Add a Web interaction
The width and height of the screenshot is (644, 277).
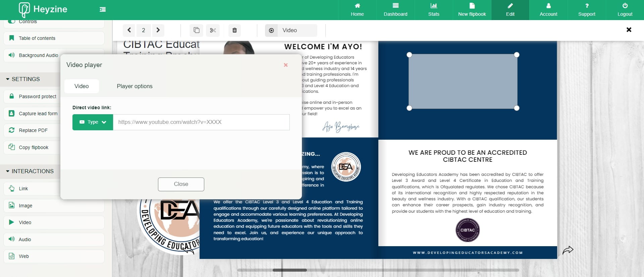pos(54,256)
